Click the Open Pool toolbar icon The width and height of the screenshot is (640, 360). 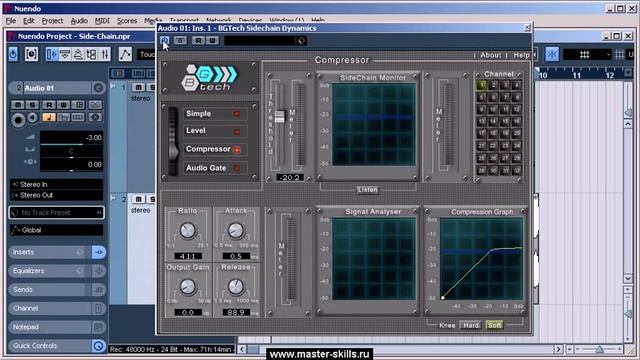[91, 54]
